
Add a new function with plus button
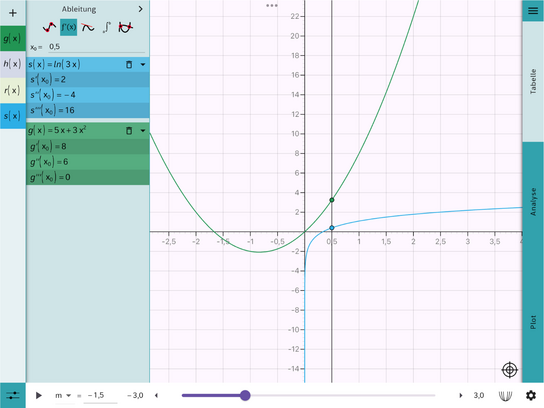12,13
